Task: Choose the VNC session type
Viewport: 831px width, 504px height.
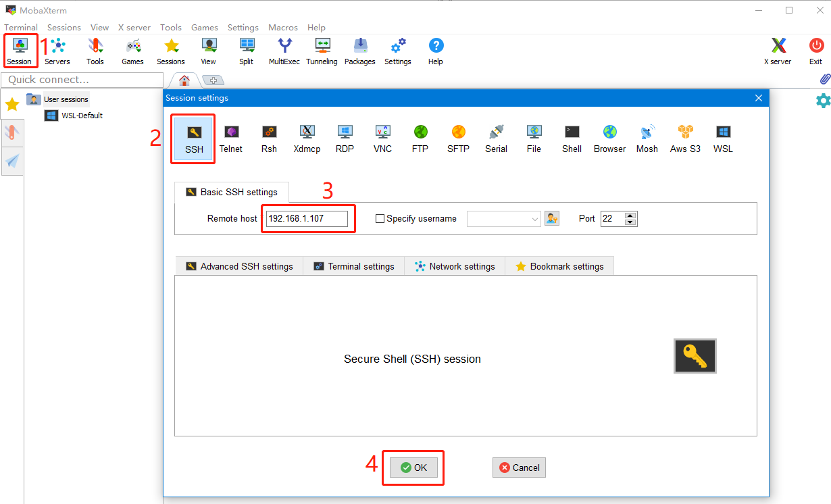Action: point(382,138)
